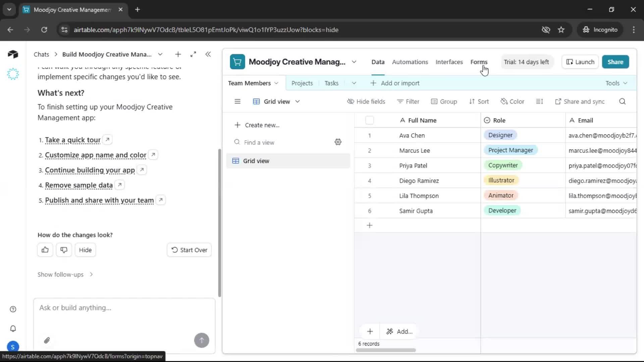The width and height of the screenshot is (644, 362).
Task: Click the bottom plus add record button
Action: (x=370, y=331)
